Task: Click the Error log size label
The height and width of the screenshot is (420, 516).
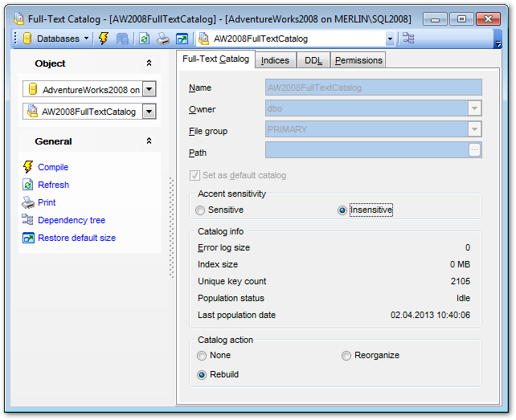Action: (x=223, y=247)
